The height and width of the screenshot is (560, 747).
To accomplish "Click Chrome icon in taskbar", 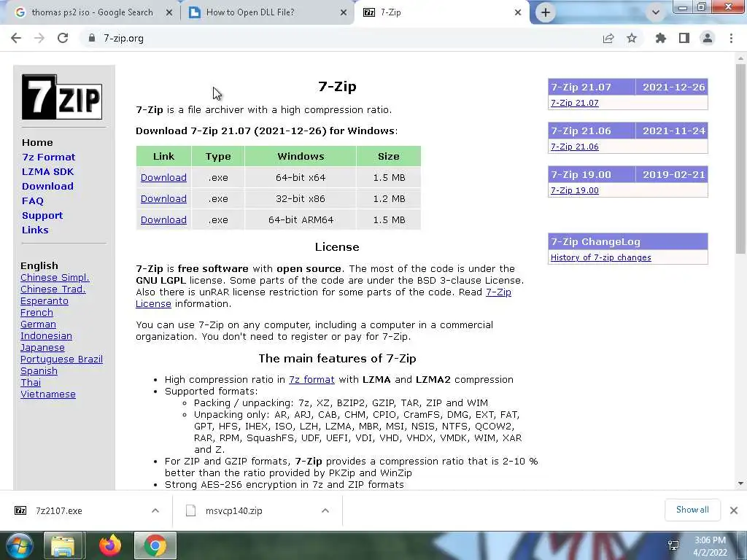I will pyautogui.click(x=155, y=545).
